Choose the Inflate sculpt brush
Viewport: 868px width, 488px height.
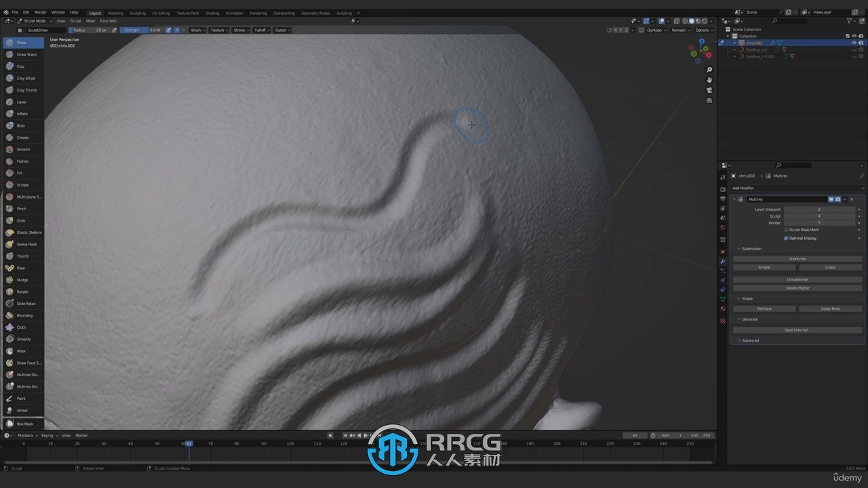click(24, 114)
